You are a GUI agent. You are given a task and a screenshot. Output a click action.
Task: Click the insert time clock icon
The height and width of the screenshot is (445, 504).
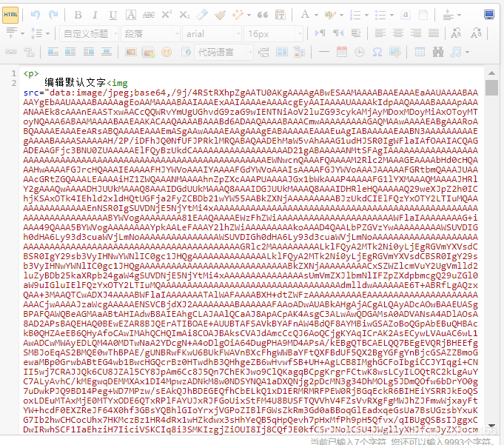pyautogui.click(x=360, y=52)
